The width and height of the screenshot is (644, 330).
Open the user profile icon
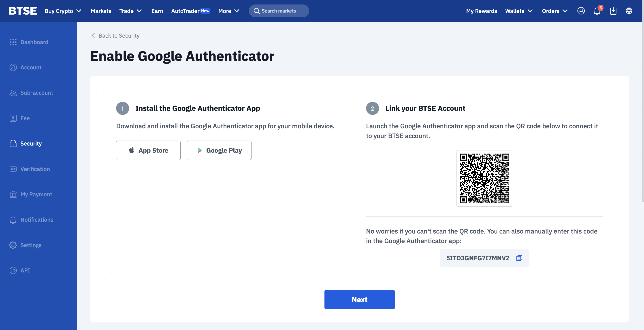581,11
